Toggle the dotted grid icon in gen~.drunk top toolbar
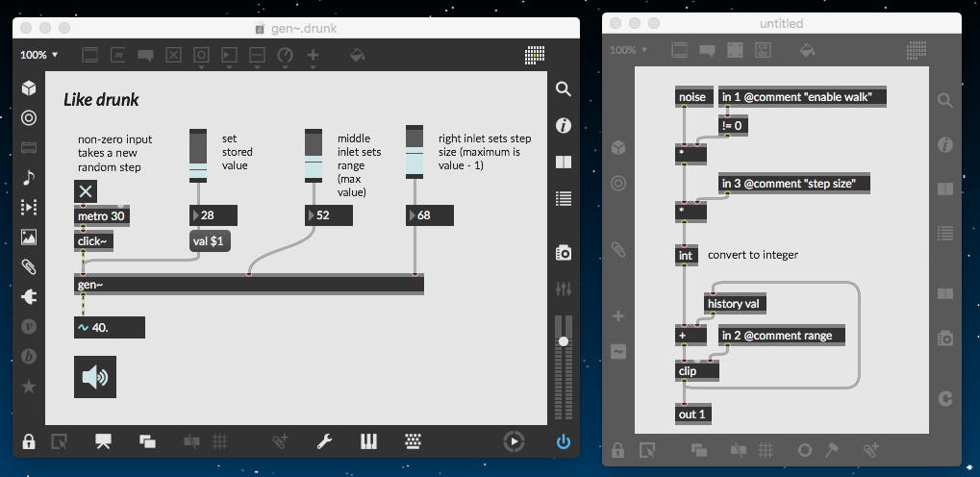Viewport: 980px width, 477px height. pyautogui.click(x=535, y=55)
